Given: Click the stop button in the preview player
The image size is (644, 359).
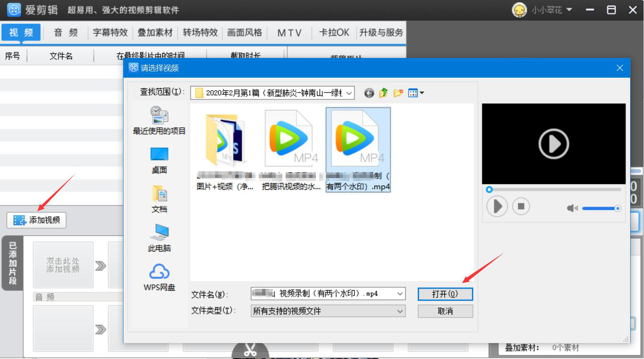Looking at the screenshot, I should click(x=521, y=206).
